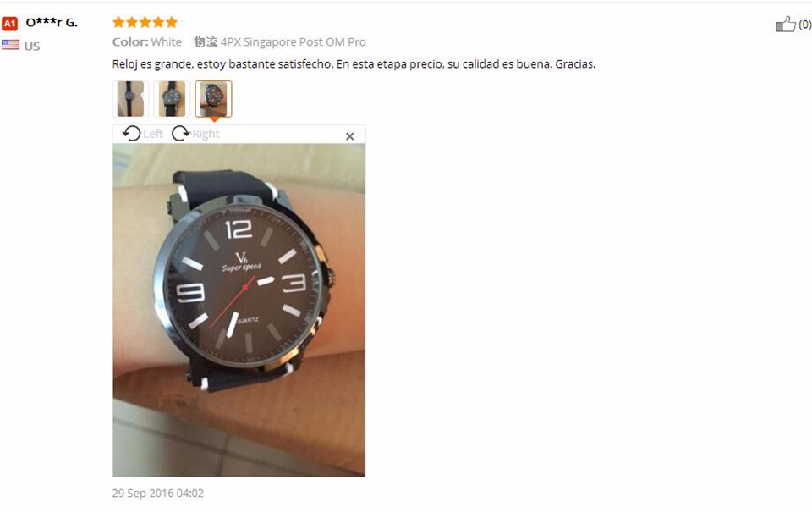Viewport: 812px width, 513px height.
Task: Open the first watch thumbnail
Action: click(130, 98)
